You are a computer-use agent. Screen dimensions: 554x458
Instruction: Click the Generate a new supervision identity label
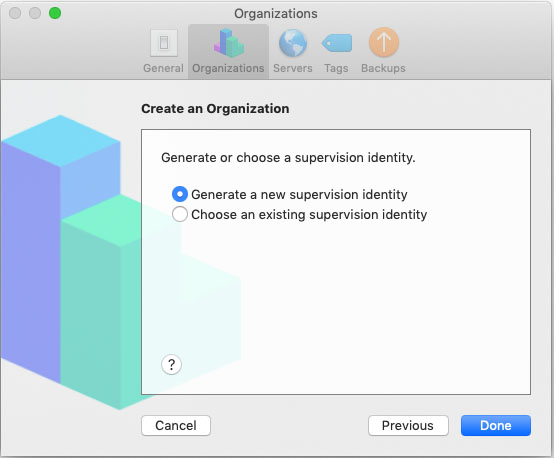click(x=299, y=194)
